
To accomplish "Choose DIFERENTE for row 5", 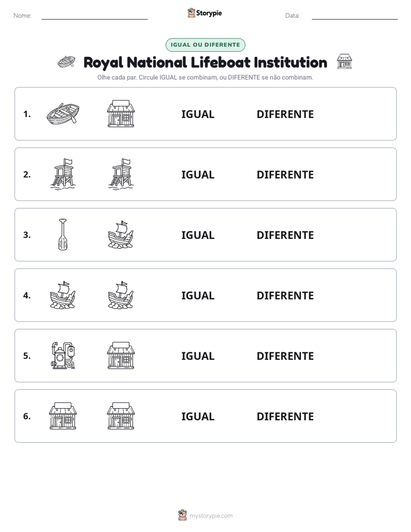I will click(x=285, y=356).
